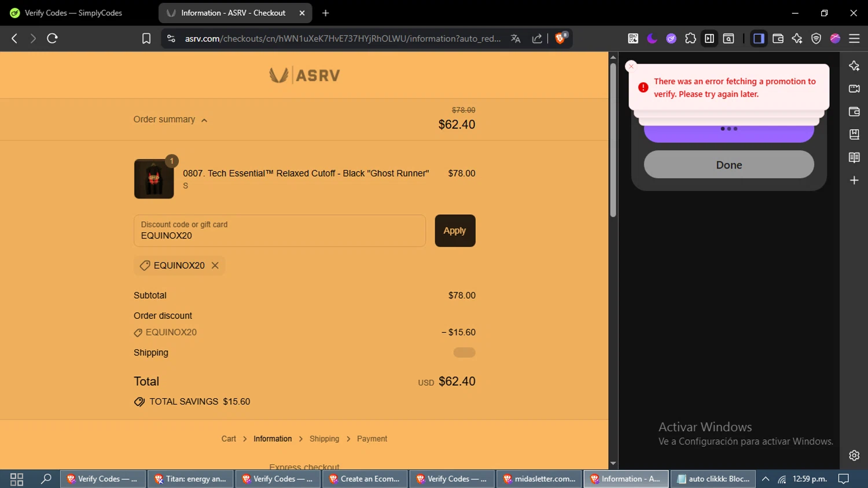Click the Discount code or gift card field
868x488 pixels.
point(279,231)
